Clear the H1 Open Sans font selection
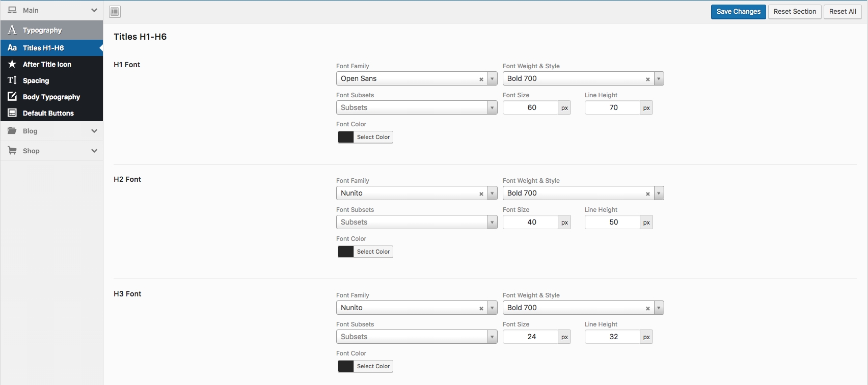This screenshot has width=868, height=385. point(481,79)
